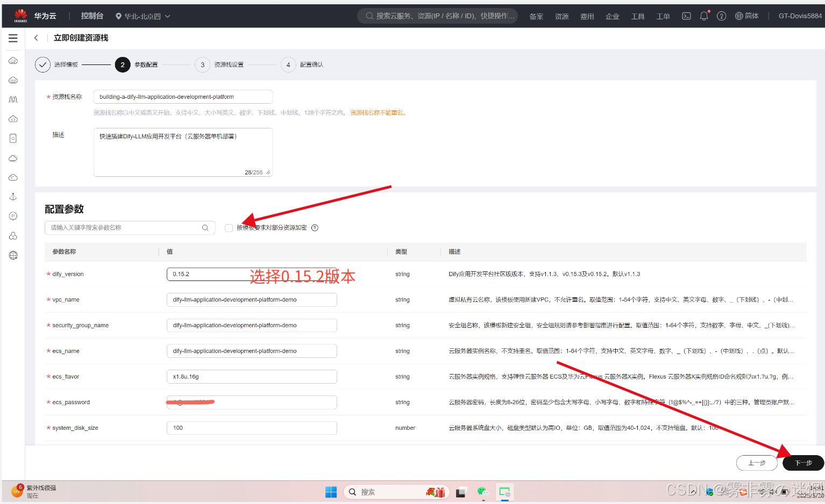
Task: Open the IP service sidebar icon
Action: pos(13,216)
